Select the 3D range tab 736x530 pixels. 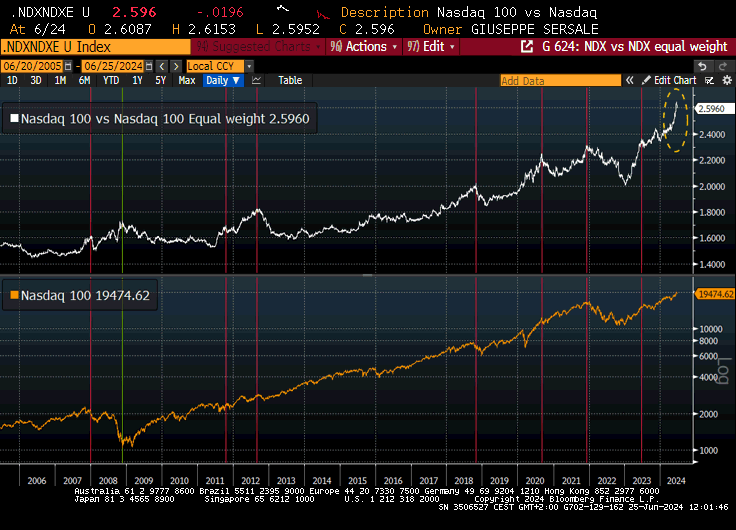coord(36,80)
